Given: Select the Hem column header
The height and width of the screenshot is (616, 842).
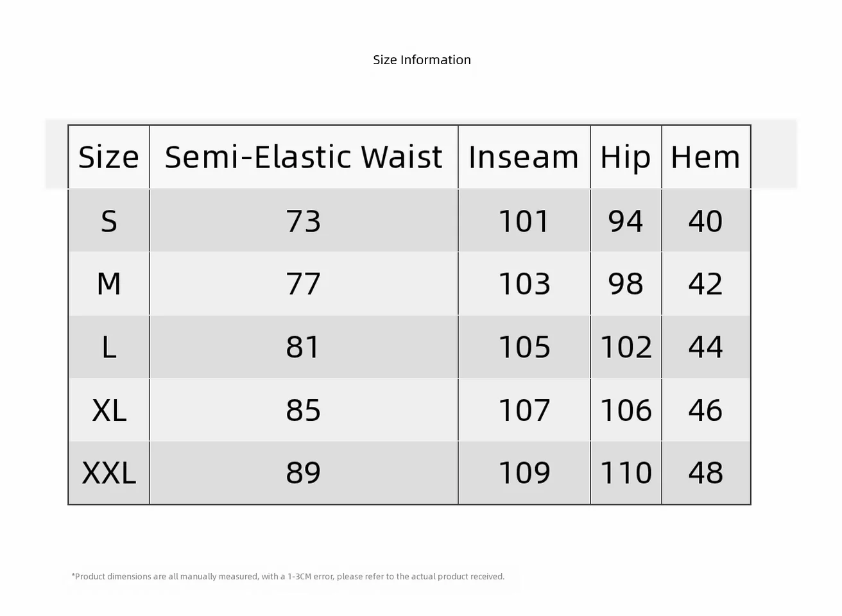Looking at the screenshot, I should (x=705, y=157).
